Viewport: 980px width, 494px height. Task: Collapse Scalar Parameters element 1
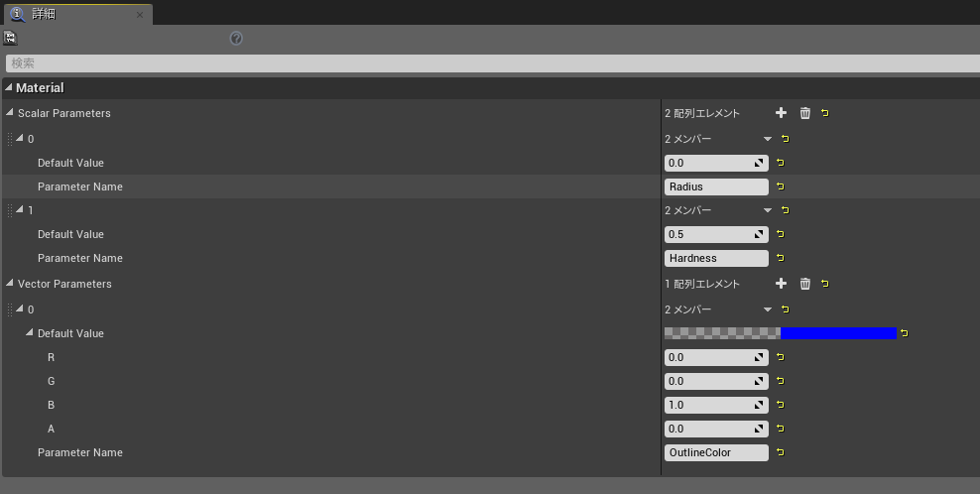(x=20, y=209)
